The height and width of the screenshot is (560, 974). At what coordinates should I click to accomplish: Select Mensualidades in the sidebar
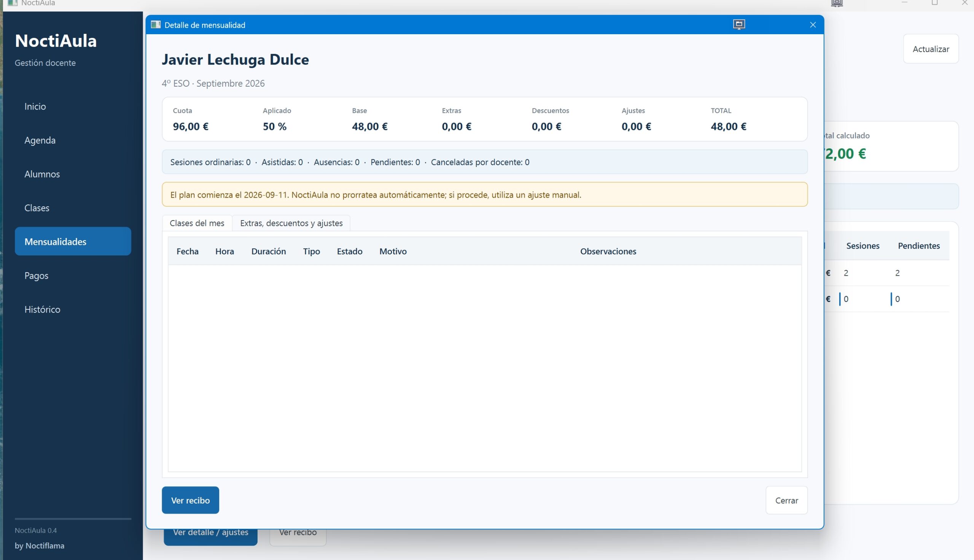click(x=73, y=241)
